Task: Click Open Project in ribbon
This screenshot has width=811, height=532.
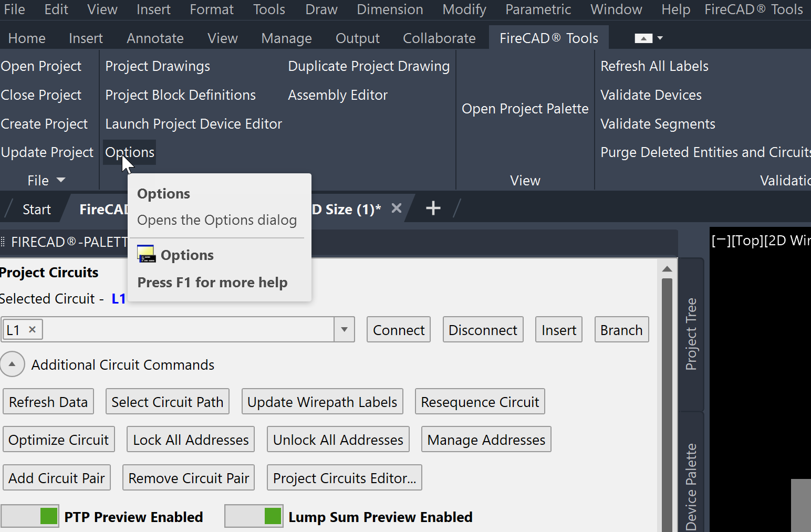Action: pos(41,66)
